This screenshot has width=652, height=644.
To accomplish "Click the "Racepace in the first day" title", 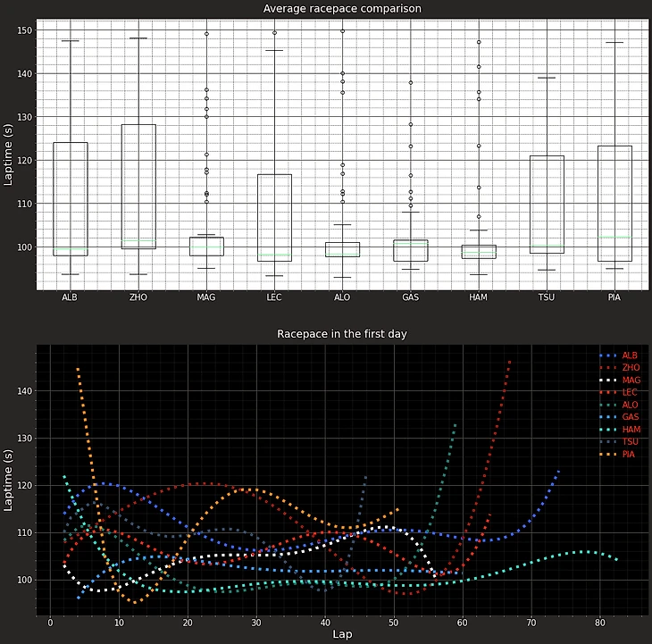I will pyautogui.click(x=342, y=333).
